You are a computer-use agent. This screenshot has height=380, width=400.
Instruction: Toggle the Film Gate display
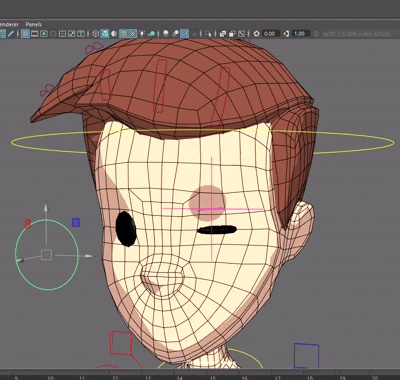click(35, 34)
